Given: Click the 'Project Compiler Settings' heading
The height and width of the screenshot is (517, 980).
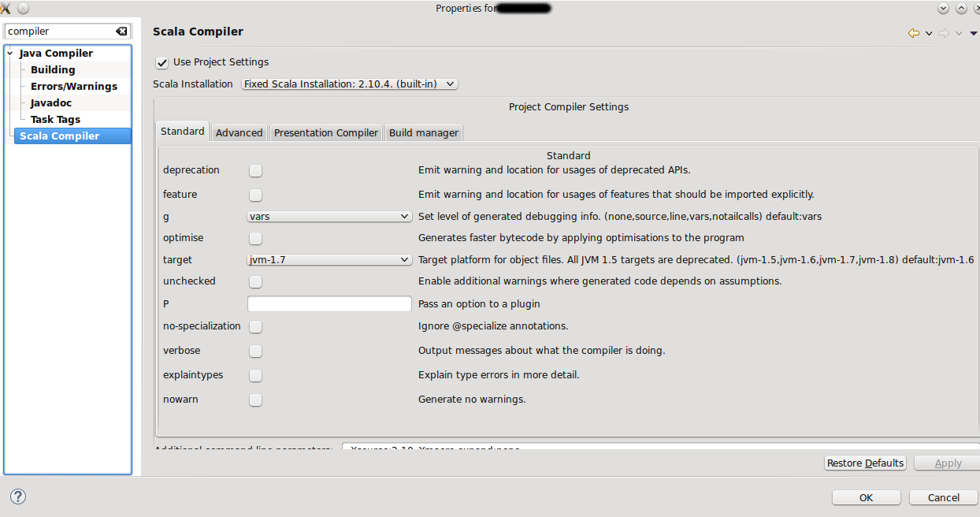Looking at the screenshot, I should 569,107.
